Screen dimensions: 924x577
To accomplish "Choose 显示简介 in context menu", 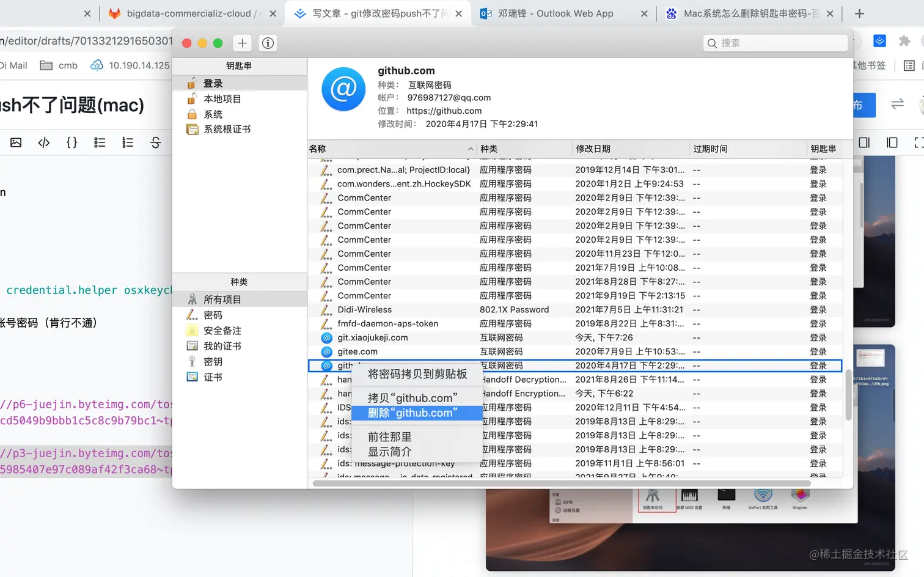I will tap(417, 452).
